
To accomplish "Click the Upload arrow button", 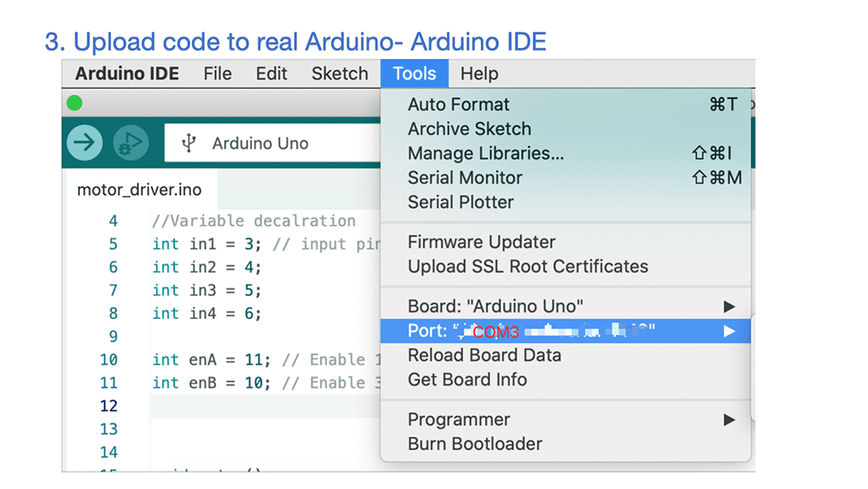I will [x=85, y=142].
